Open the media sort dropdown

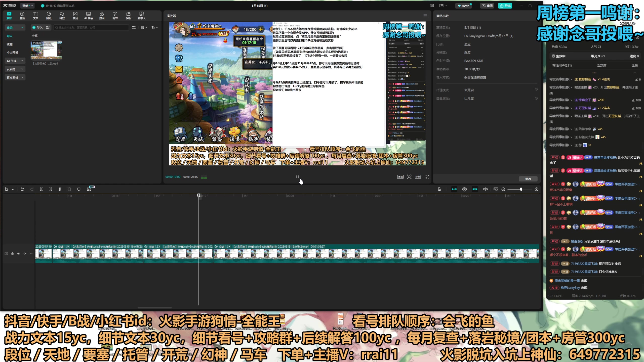[x=144, y=27]
